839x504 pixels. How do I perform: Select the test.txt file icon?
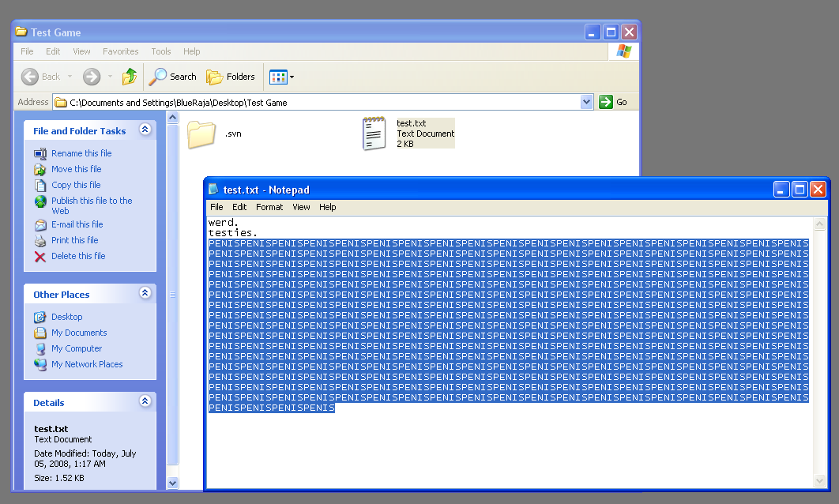point(374,134)
